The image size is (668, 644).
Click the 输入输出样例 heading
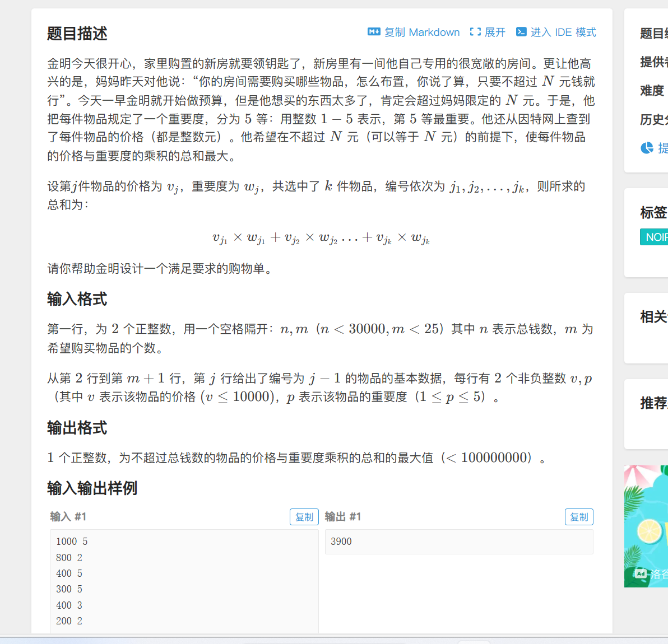click(92, 488)
